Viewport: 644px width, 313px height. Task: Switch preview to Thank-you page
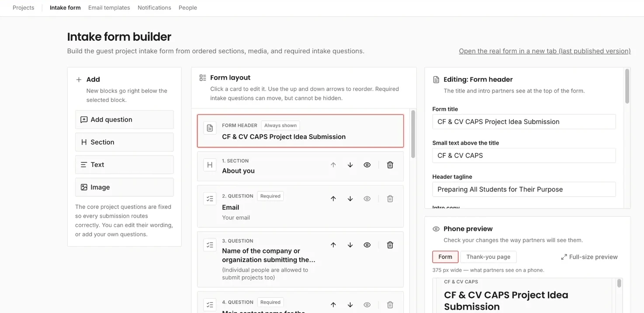[x=488, y=257]
